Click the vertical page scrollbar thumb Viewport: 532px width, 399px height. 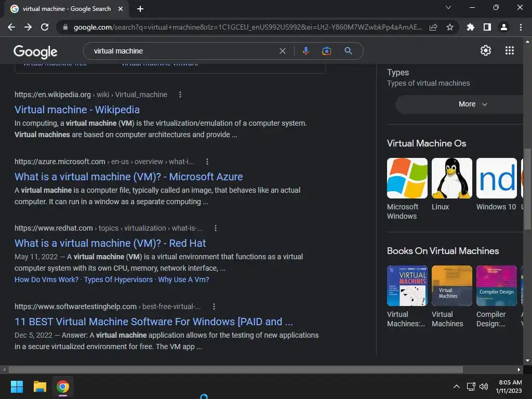point(527,189)
